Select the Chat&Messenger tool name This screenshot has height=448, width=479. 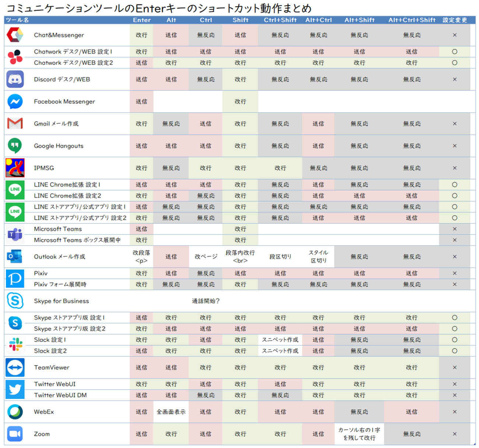(x=59, y=35)
